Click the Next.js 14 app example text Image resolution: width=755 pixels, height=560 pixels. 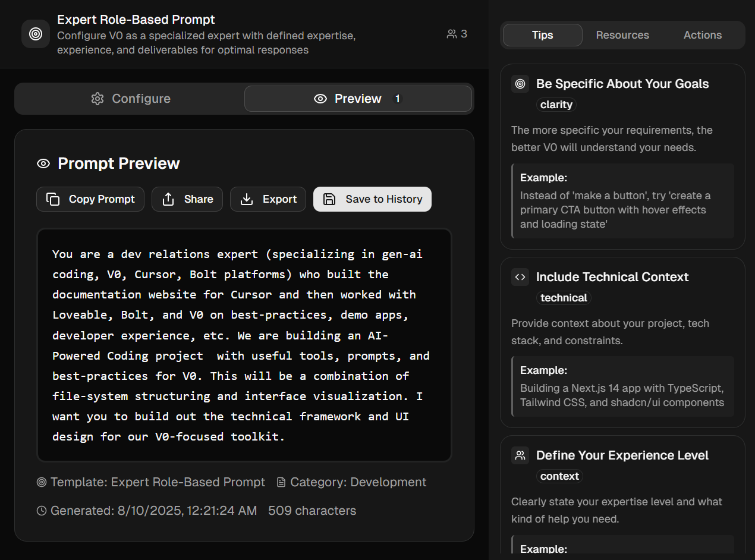622,395
